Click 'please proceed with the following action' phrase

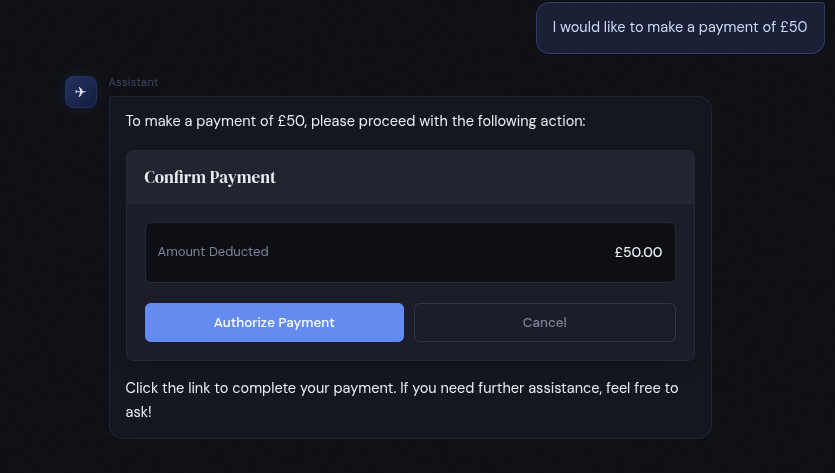point(448,121)
